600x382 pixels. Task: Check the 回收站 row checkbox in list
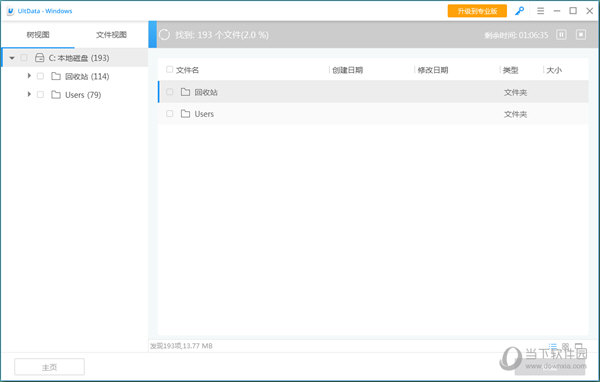click(170, 92)
